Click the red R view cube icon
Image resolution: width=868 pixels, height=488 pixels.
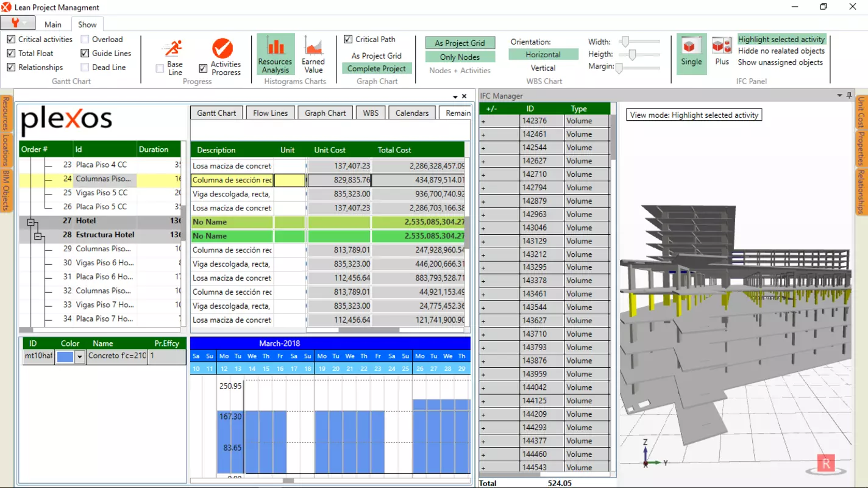point(826,464)
